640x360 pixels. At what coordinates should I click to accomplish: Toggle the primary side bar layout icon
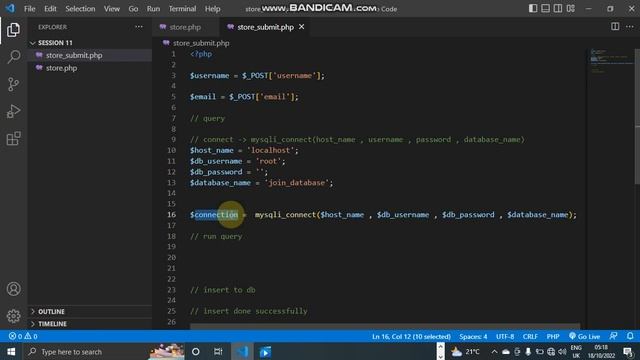coord(533,8)
